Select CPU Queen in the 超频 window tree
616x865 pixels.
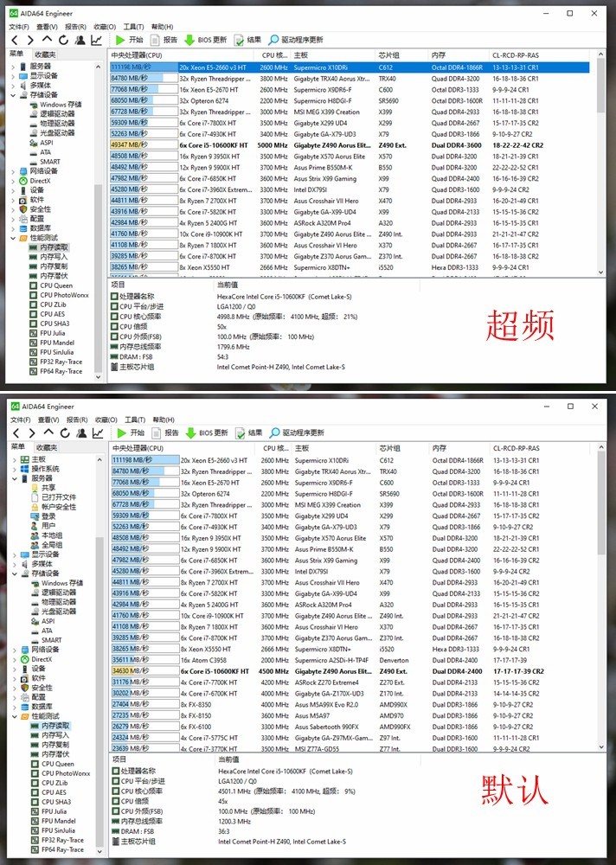point(56,285)
